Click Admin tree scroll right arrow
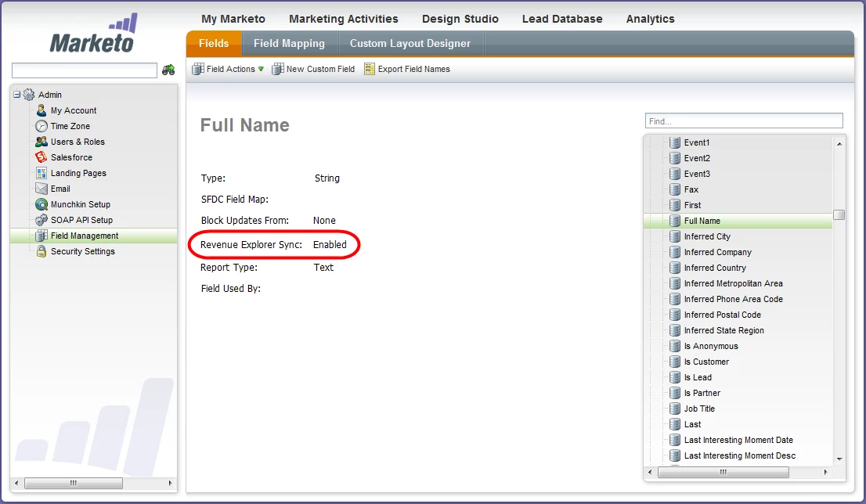866x504 pixels. click(170, 483)
